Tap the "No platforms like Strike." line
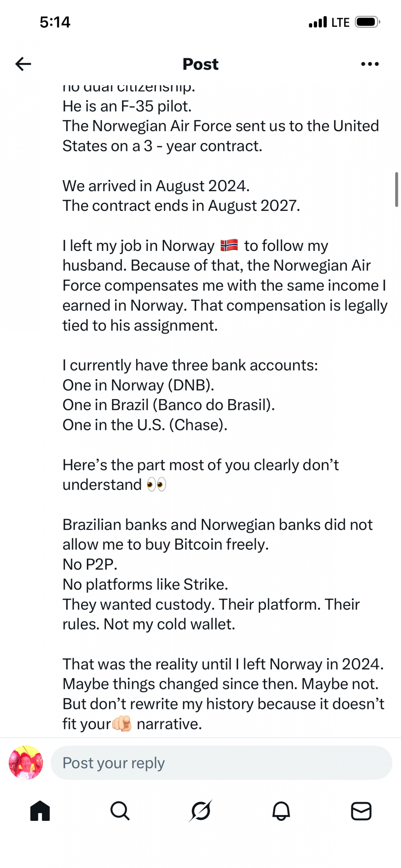401x868 pixels. (x=145, y=584)
